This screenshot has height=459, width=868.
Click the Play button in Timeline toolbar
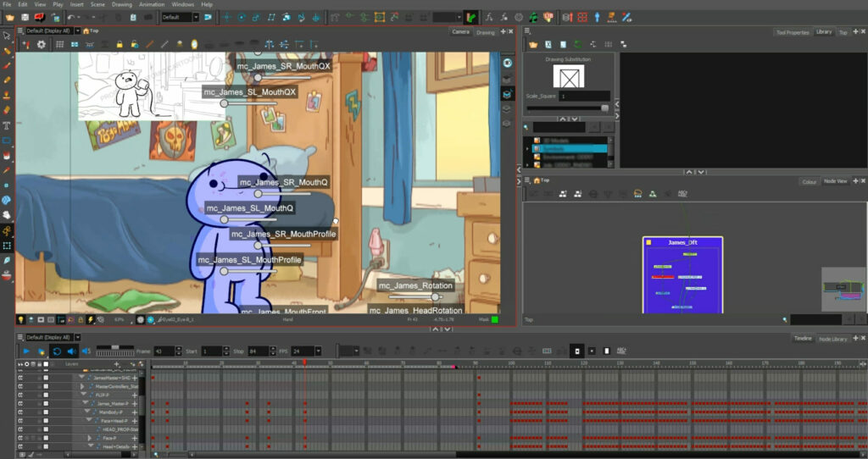tap(26, 351)
